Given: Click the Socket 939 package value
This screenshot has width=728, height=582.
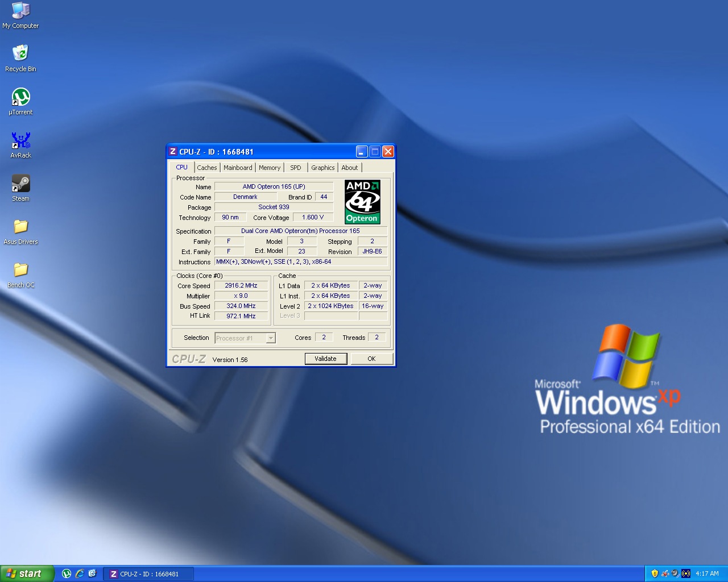Looking at the screenshot, I should click(274, 207).
